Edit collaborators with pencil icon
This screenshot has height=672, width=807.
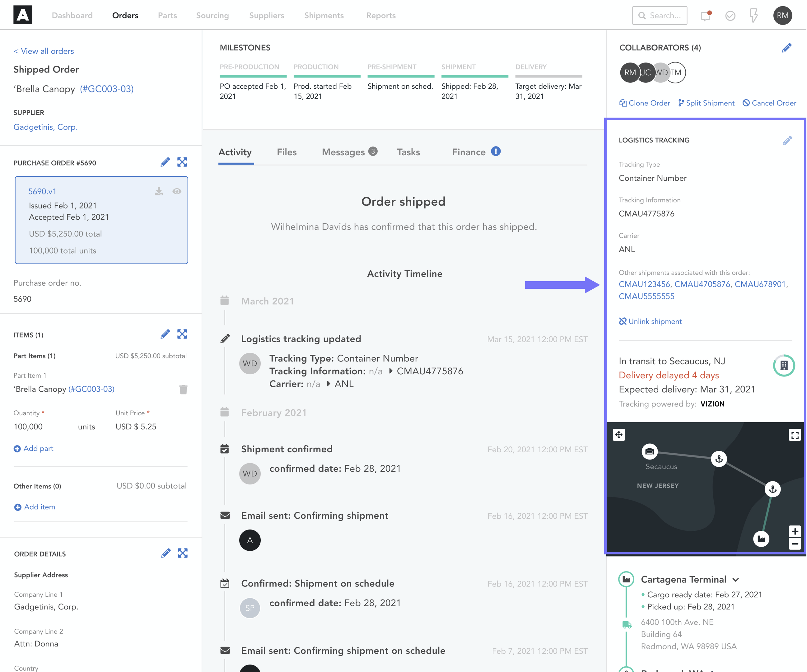pyautogui.click(x=787, y=48)
